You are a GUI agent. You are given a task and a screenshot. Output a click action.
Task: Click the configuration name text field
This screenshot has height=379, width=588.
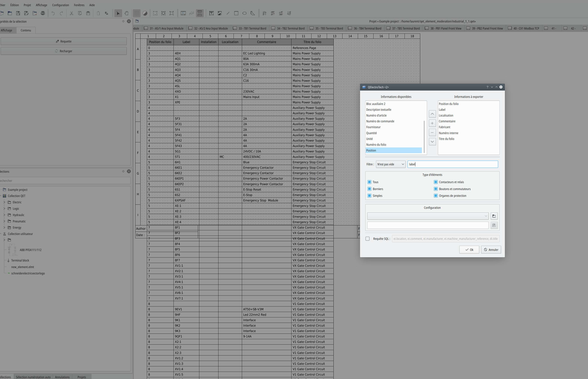click(428, 225)
